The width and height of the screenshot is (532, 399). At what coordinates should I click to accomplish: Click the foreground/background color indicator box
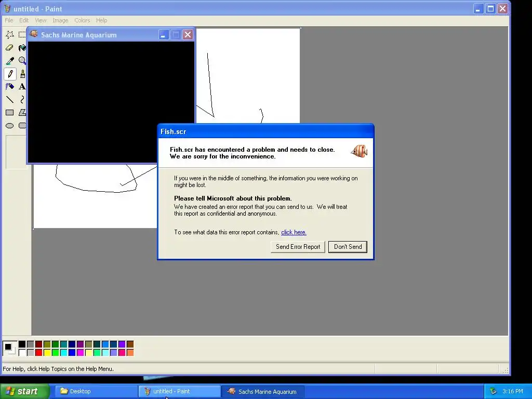pos(9,349)
